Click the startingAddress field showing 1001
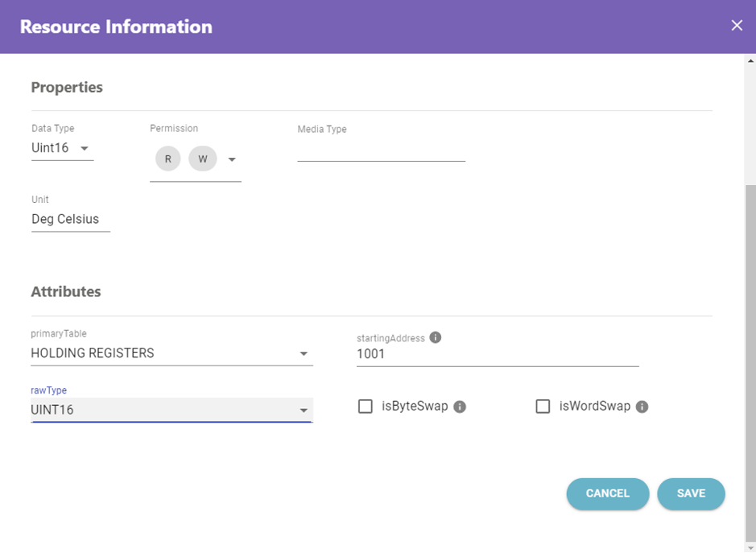 coord(497,354)
